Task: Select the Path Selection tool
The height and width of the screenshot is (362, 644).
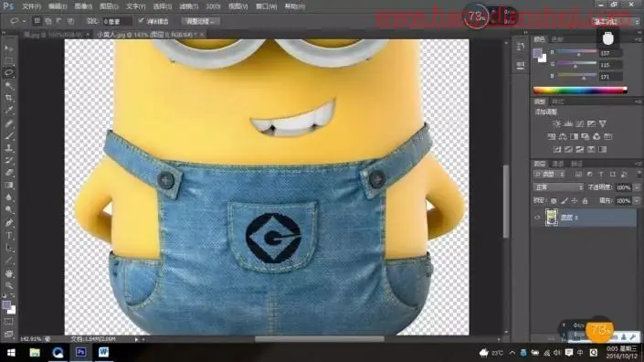Action: pyautogui.click(x=8, y=248)
